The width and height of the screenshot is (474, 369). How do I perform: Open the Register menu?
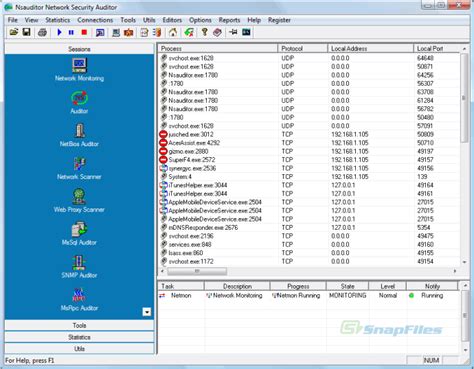click(x=279, y=20)
